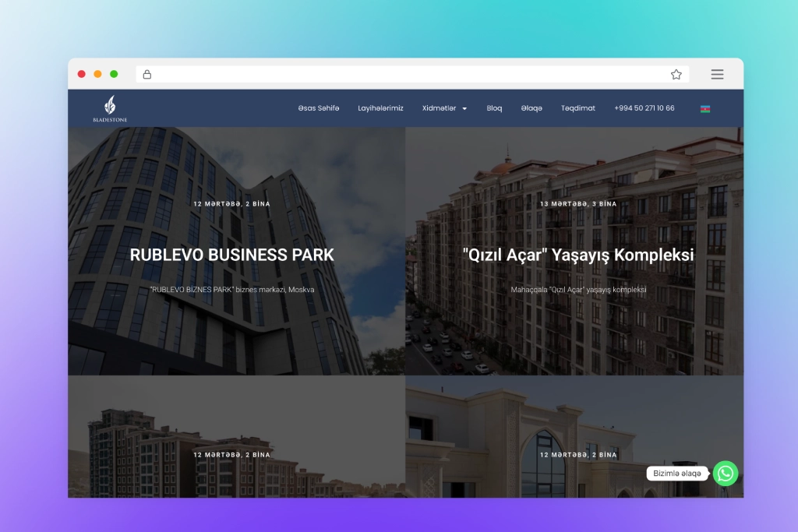Navigate to the Bloq page
This screenshot has height=532, width=798.
[x=494, y=108]
